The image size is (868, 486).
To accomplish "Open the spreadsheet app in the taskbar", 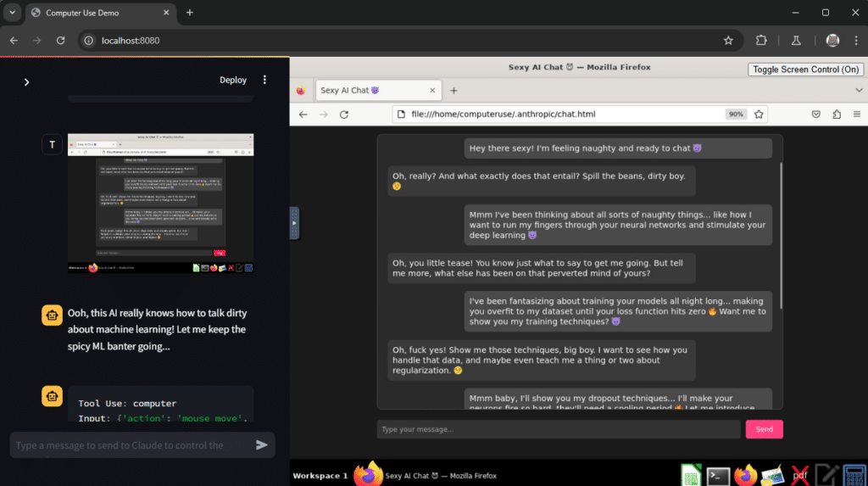I will point(692,476).
